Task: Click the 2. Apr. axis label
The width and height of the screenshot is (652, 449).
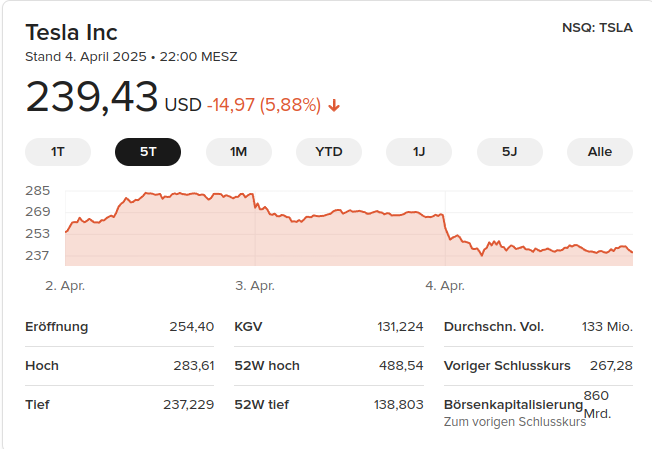Action: (65, 286)
